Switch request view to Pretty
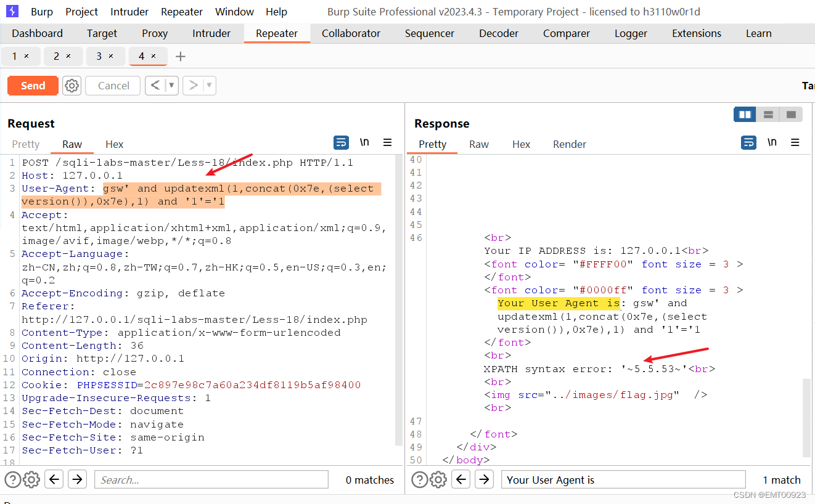 coord(26,144)
